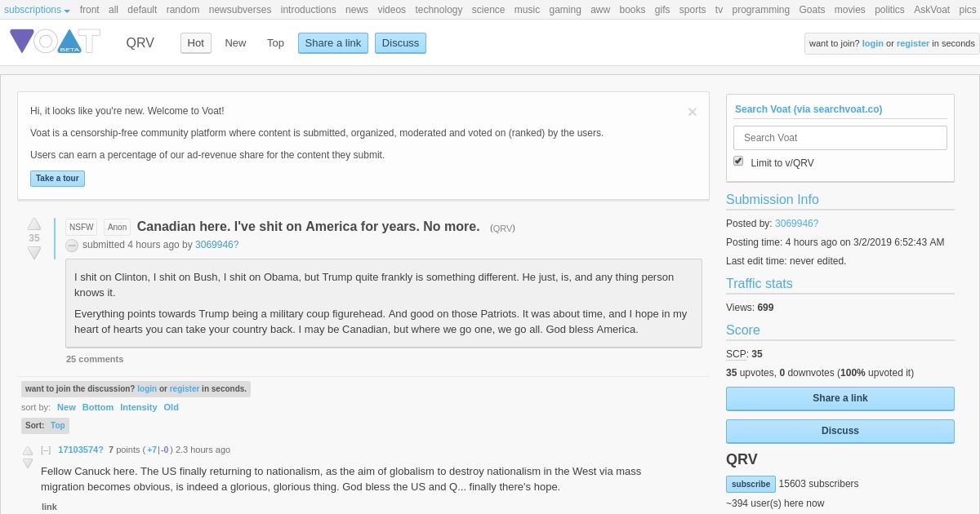Screen dimensions: 980x514
Task: Sort comments by New
Action: pyautogui.click(x=66, y=407)
